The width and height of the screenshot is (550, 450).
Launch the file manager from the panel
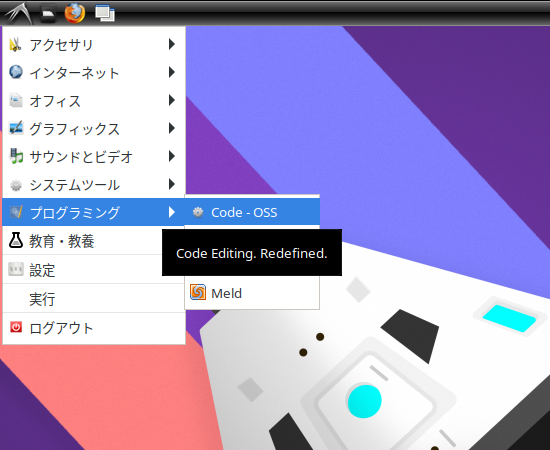(48, 13)
